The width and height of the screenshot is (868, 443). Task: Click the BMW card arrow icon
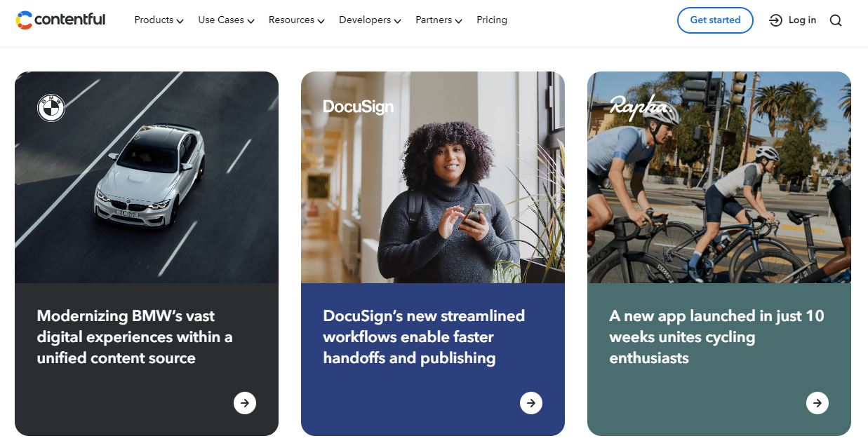coord(245,403)
